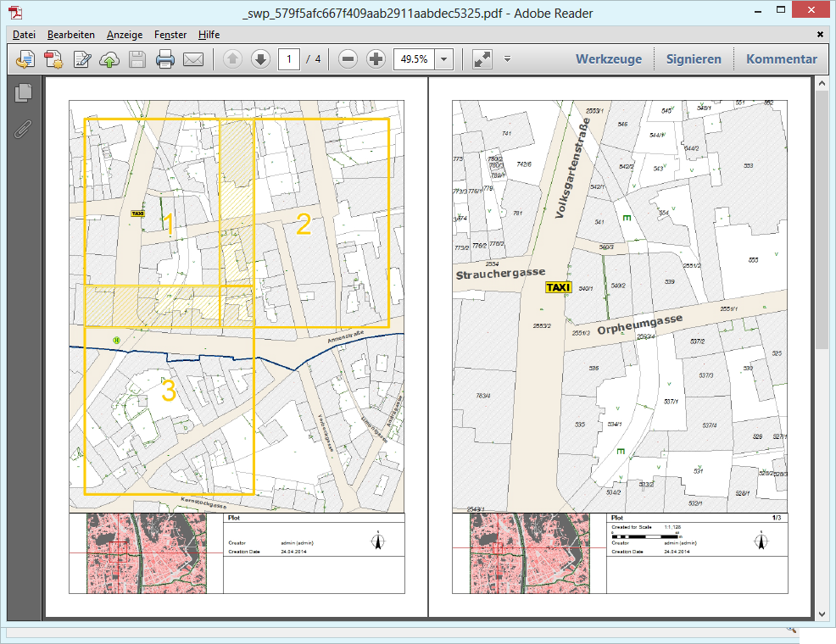This screenshot has height=644, width=836.
Task: Go to next page with the down arrow
Action: point(260,59)
